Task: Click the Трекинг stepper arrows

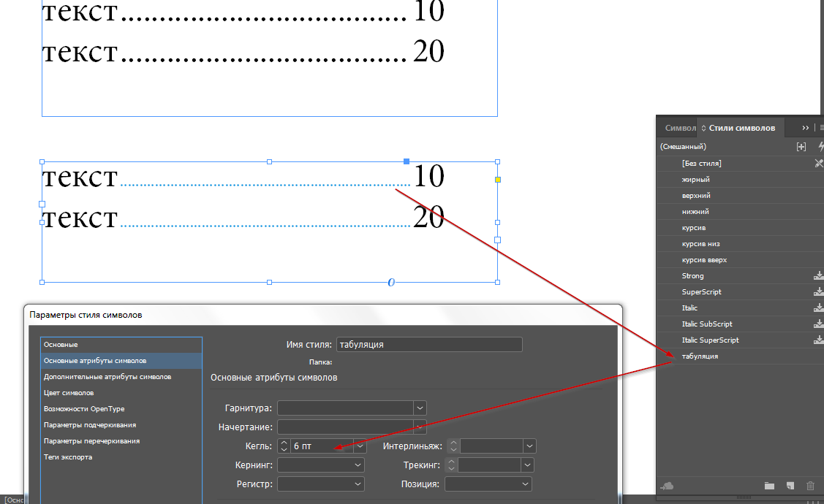Action: click(451, 465)
